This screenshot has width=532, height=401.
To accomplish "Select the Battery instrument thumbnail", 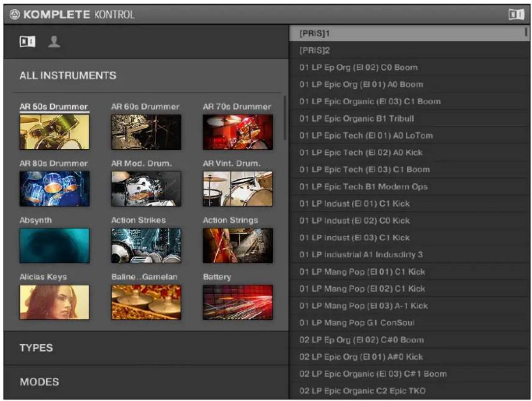I will [238, 302].
